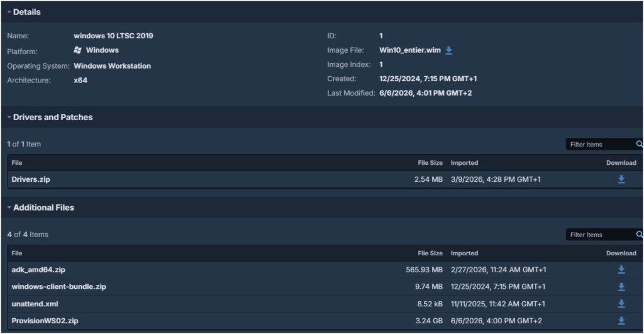The height and width of the screenshot is (334, 644).
Task: Click the 565.93 MB file size
Action: pyautogui.click(x=425, y=269)
